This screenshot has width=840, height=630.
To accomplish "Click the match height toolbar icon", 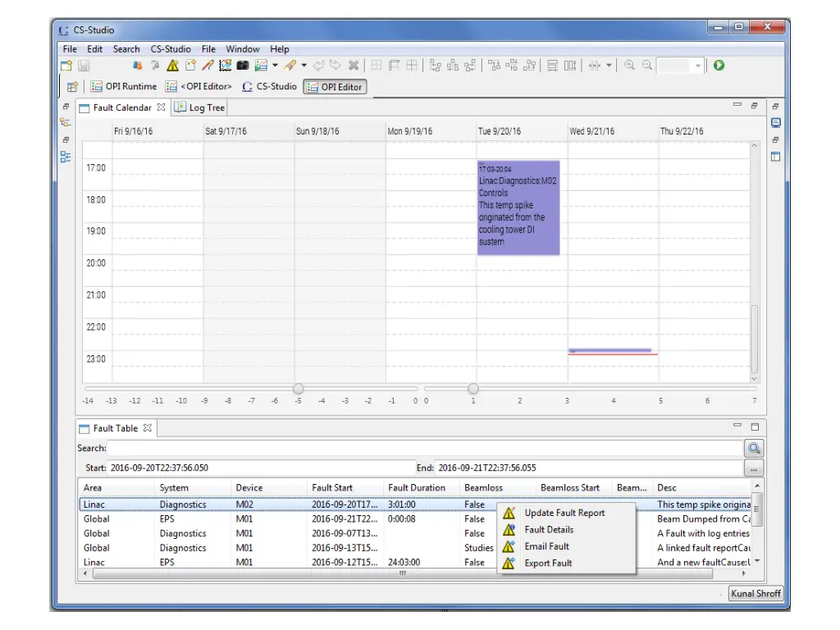I will tap(570, 66).
